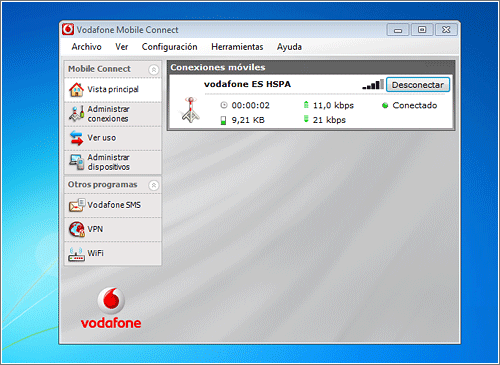Image resolution: width=500 pixels, height=365 pixels.
Task: Select Ver uso label
Action: 101,138
